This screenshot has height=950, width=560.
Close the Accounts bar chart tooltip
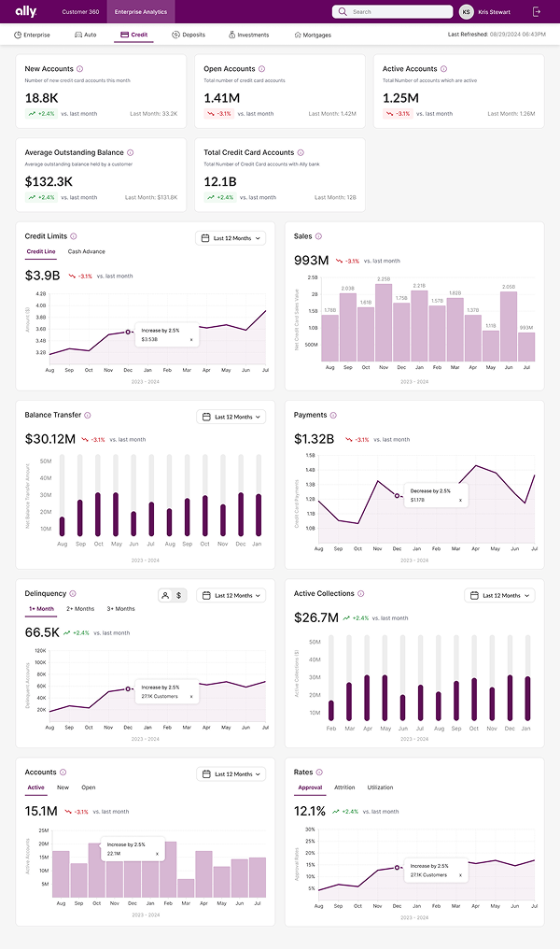[157, 854]
